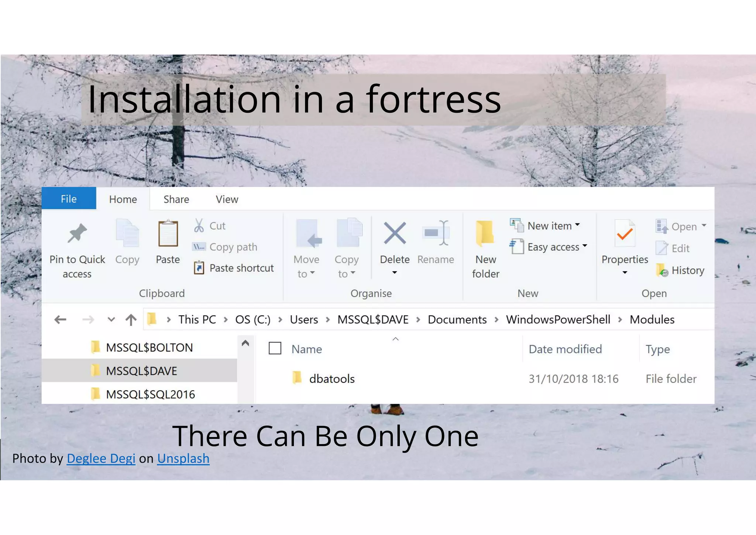
Task: Follow the Deglee Degi link
Action: [x=101, y=459]
